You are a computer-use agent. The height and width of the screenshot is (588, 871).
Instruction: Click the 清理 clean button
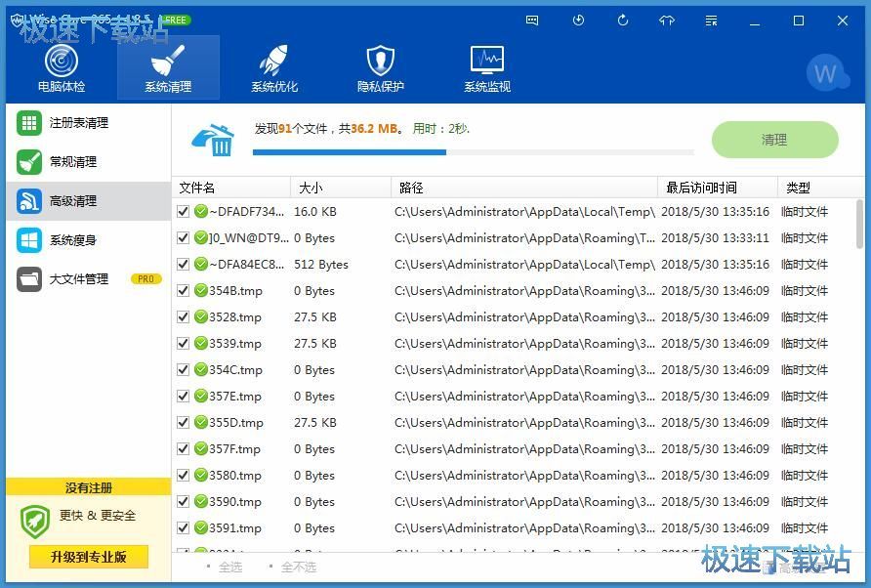point(775,140)
